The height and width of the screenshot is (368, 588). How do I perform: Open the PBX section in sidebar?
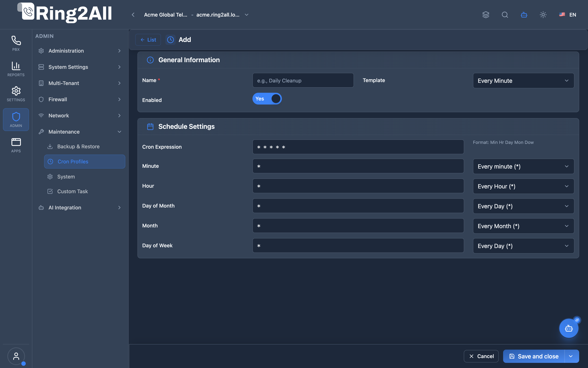point(16,44)
